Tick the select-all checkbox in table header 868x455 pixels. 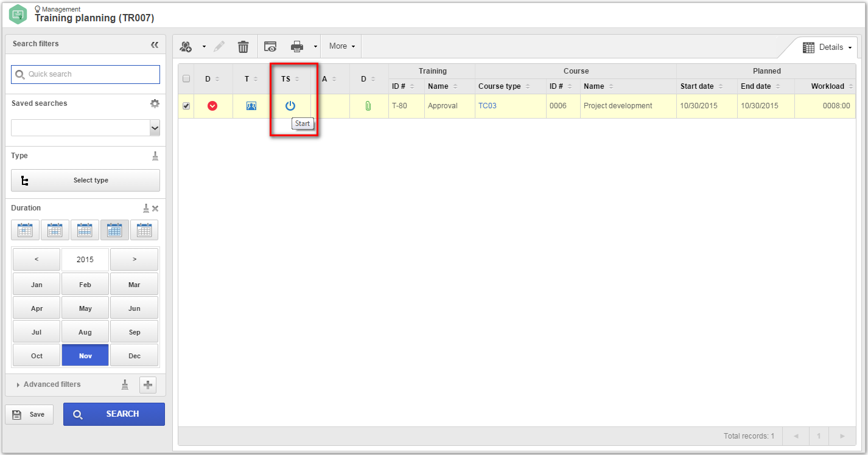(186, 78)
